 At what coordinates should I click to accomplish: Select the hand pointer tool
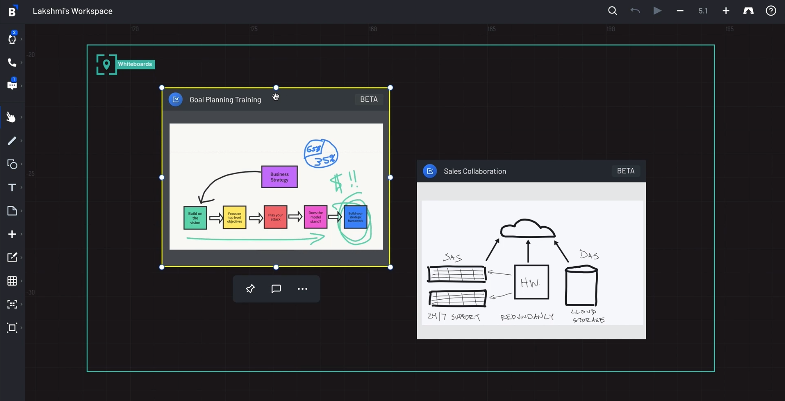(12, 117)
